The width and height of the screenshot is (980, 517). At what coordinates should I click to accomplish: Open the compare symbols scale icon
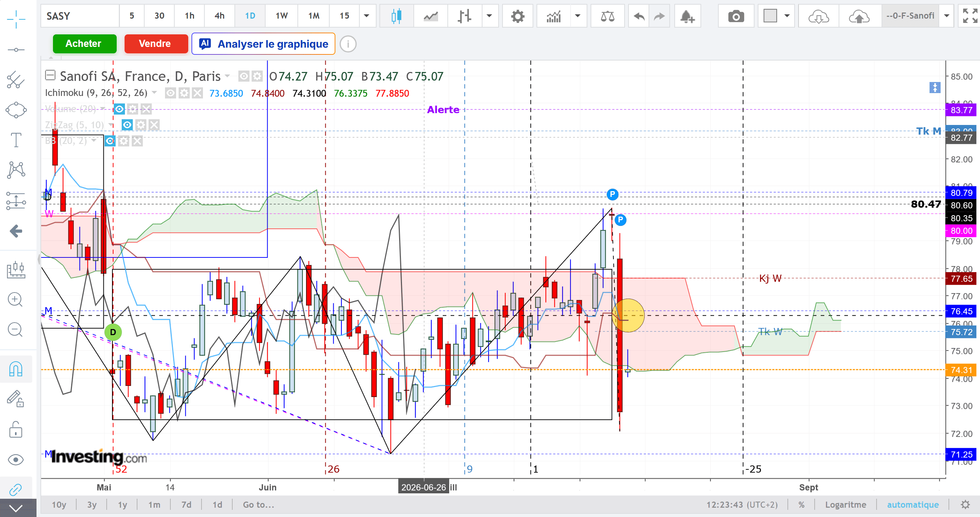click(x=607, y=16)
